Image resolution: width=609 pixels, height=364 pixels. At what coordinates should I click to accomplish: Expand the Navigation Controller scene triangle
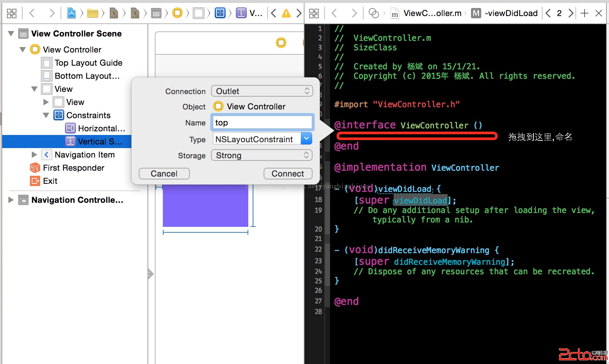pos(11,200)
